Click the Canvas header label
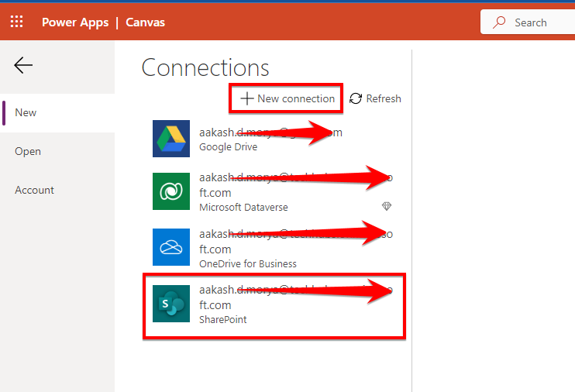The image size is (575, 392). click(x=145, y=22)
